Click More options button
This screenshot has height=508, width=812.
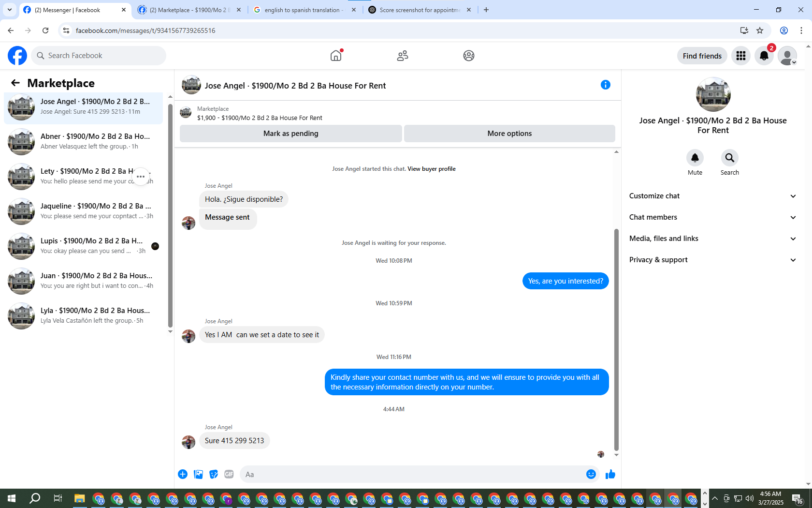[x=509, y=134]
